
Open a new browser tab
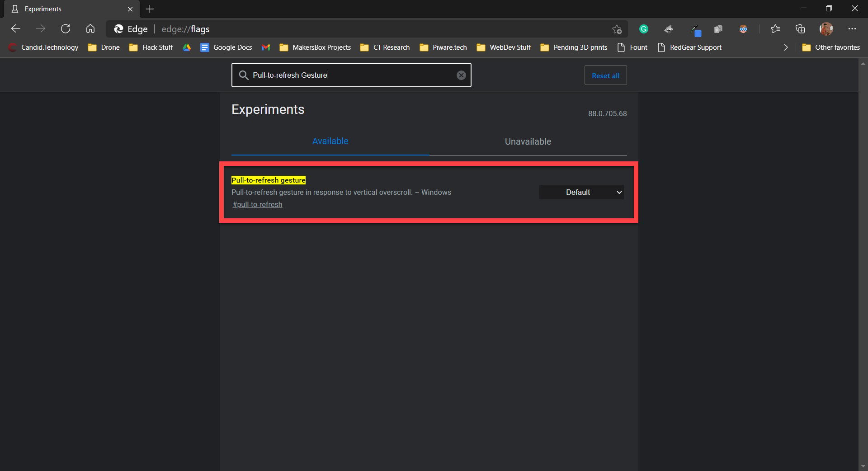point(150,9)
